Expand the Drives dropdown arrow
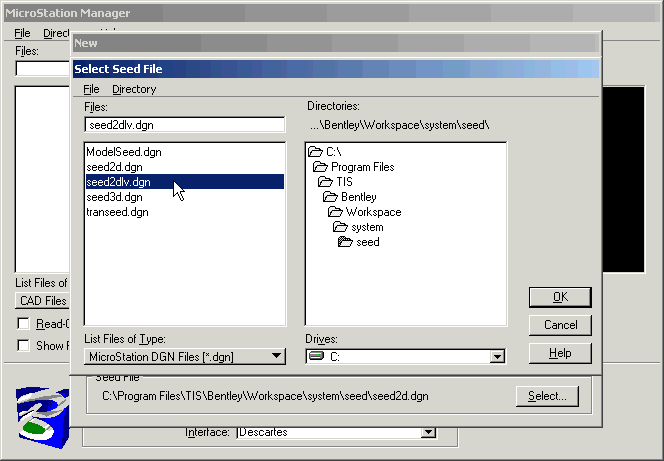 (497, 357)
